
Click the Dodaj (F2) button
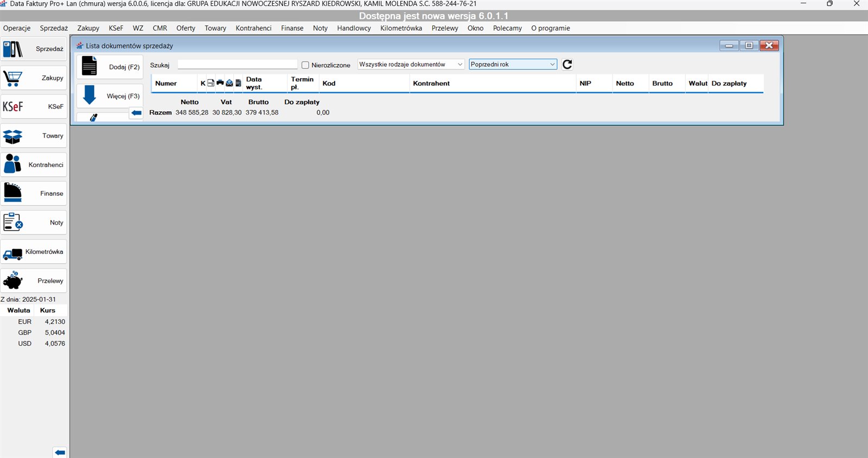pyautogui.click(x=110, y=67)
